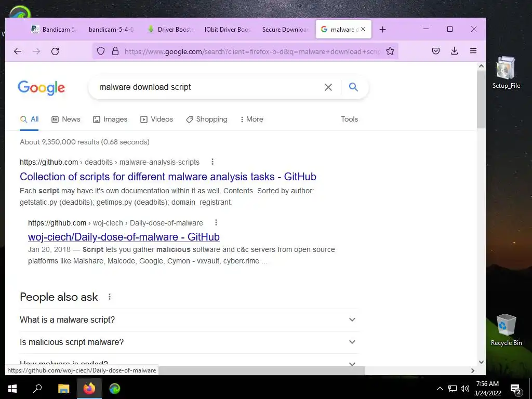Open Setup_File desktop icon
Screen dimensions: 532x399
[x=506, y=73]
